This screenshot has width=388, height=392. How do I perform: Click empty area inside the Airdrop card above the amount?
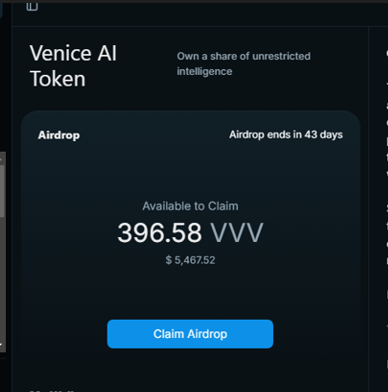click(190, 170)
